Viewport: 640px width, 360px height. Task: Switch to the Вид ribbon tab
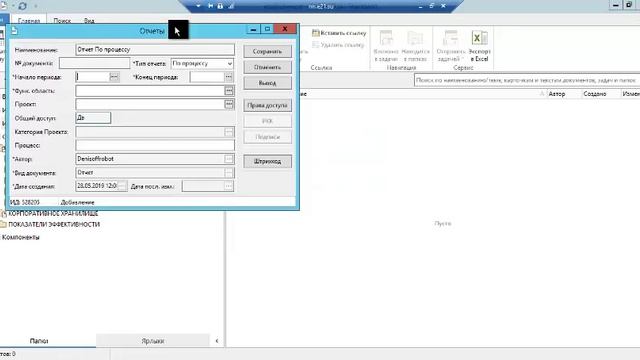point(89,20)
